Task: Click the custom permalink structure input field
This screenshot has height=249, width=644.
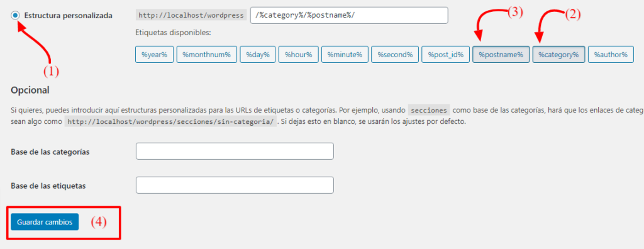Action: pos(348,16)
